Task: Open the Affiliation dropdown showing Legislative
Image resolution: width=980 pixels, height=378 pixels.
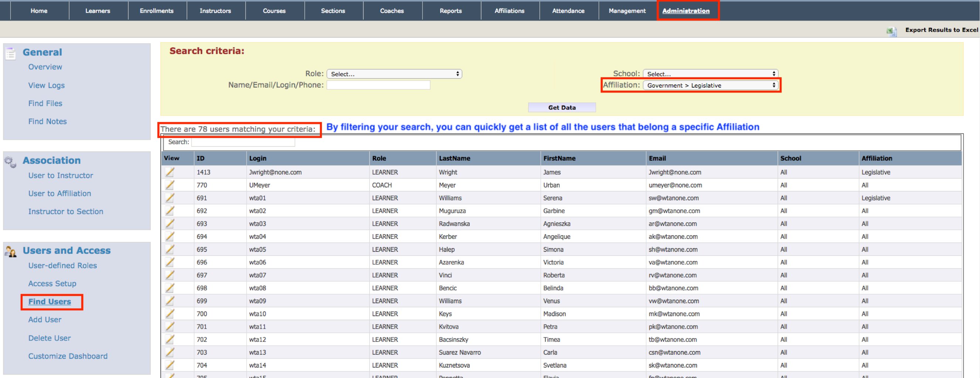Action: (x=710, y=85)
